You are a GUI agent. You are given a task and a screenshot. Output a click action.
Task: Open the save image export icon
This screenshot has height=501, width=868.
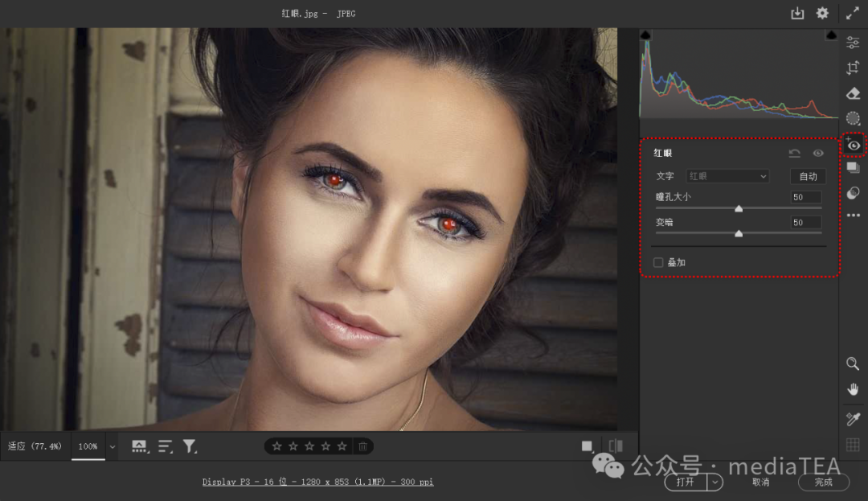coord(797,14)
